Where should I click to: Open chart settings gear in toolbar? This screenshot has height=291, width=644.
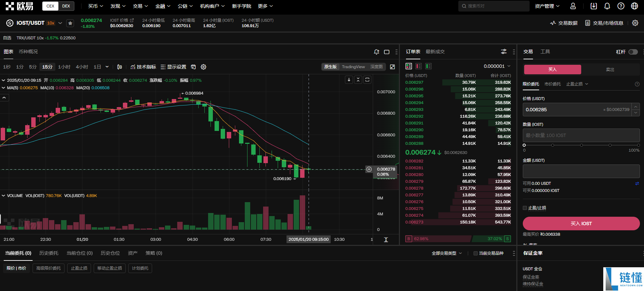[x=203, y=67]
